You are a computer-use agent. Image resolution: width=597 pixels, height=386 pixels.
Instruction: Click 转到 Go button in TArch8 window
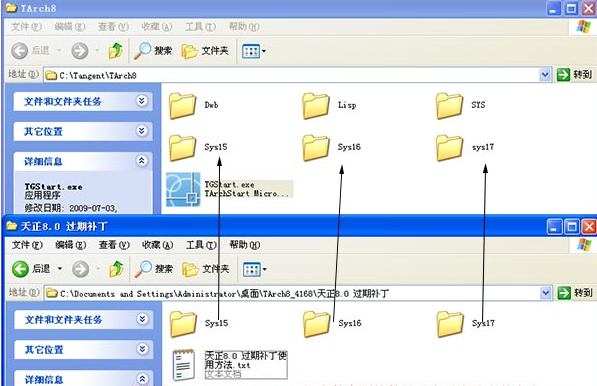pos(574,75)
